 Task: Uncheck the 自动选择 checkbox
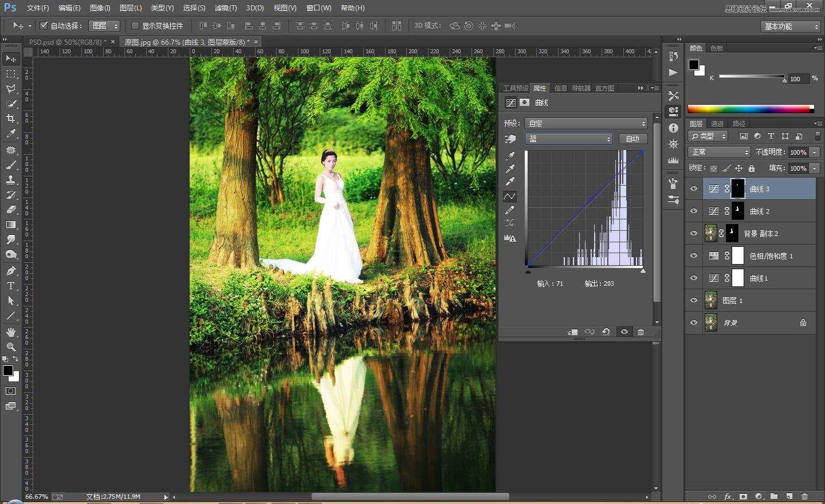click(x=44, y=26)
